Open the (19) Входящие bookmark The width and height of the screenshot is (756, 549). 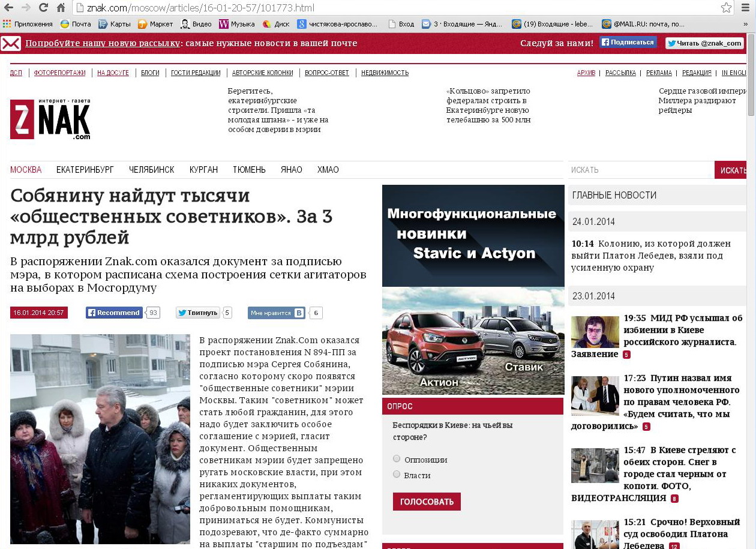click(x=553, y=24)
